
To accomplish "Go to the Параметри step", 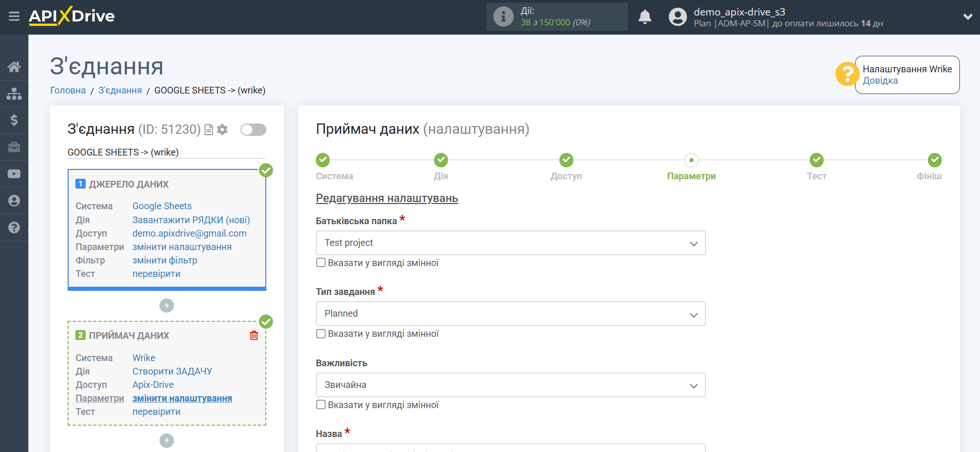I will (692, 160).
